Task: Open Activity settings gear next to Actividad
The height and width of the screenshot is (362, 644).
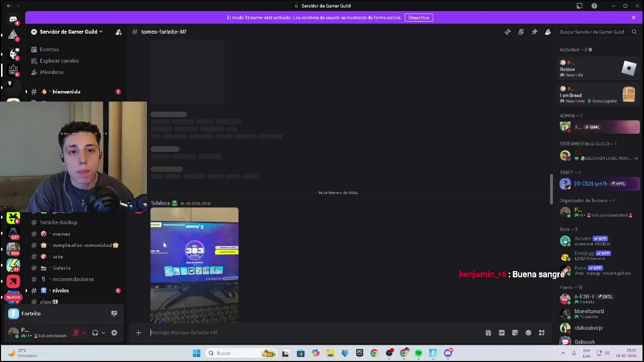Action: click(x=590, y=50)
